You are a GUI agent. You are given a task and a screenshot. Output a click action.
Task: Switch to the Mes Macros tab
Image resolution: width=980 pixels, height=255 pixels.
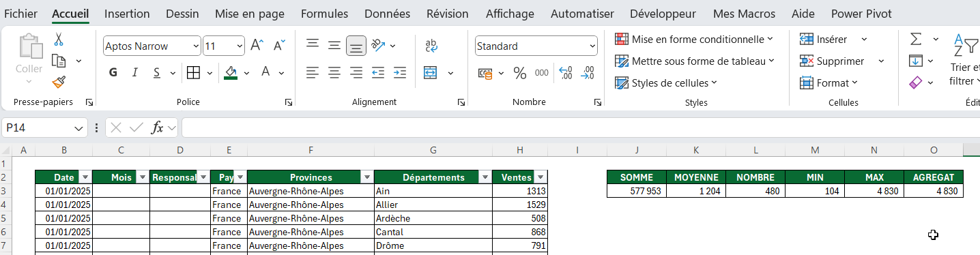click(x=744, y=14)
